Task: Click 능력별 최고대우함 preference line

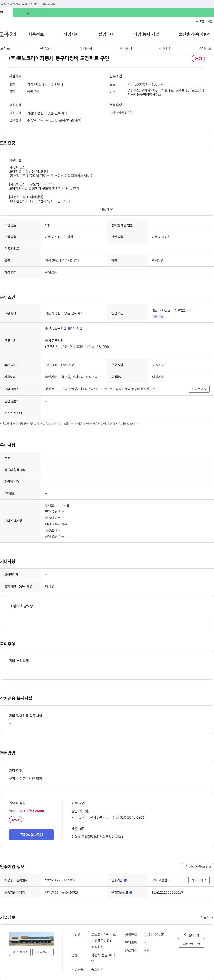Action: 57,505
